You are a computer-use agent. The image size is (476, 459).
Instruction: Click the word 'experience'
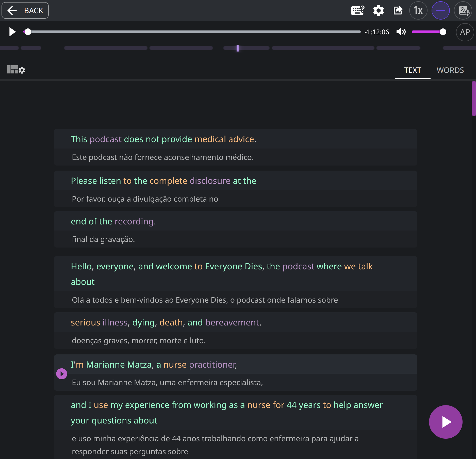coord(147,405)
